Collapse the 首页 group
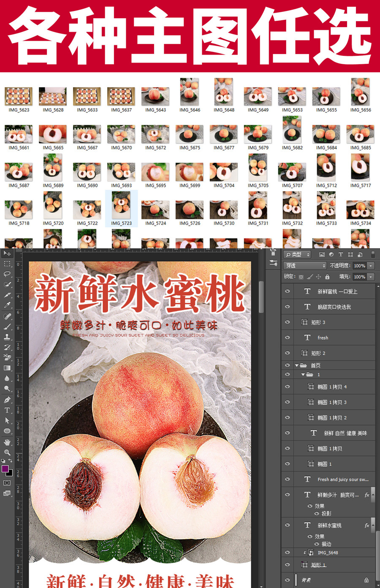Screen dimensions: 380x588 tap(297, 365)
